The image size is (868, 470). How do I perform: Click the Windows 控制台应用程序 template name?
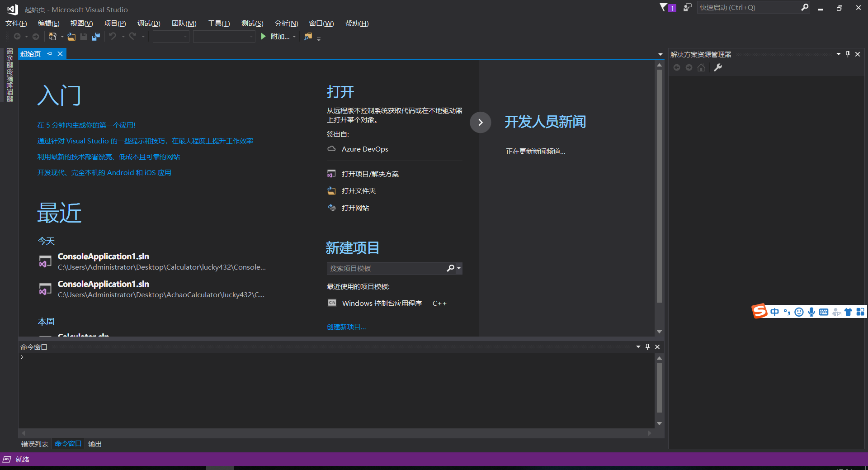click(x=382, y=304)
